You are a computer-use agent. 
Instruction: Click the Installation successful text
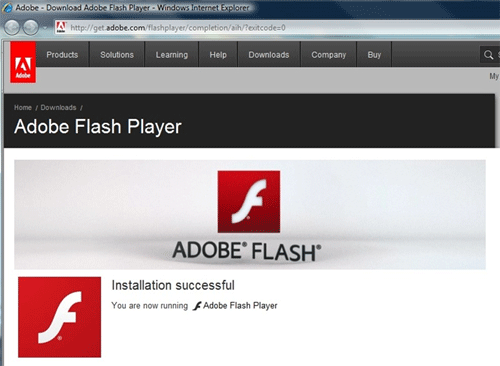pos(173,285)
